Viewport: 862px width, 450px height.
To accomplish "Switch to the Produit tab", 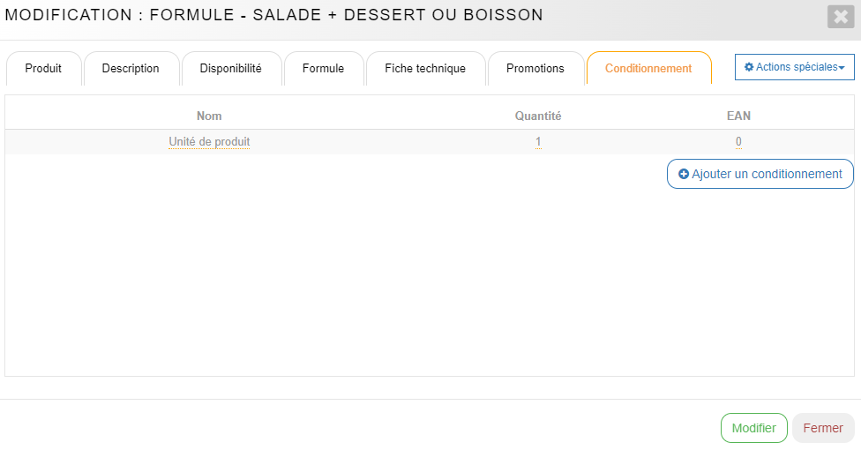I will point(43,68).
